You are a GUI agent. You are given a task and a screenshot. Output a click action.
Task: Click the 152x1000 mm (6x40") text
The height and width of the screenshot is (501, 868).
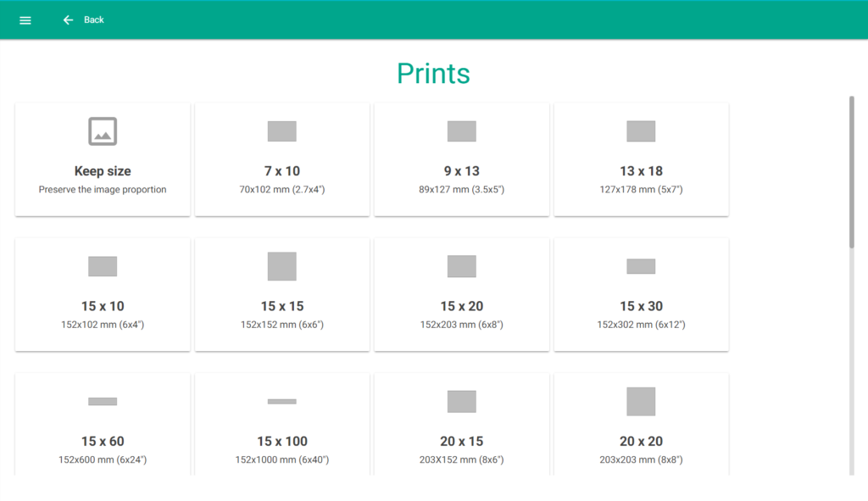[x=281, y=459]
